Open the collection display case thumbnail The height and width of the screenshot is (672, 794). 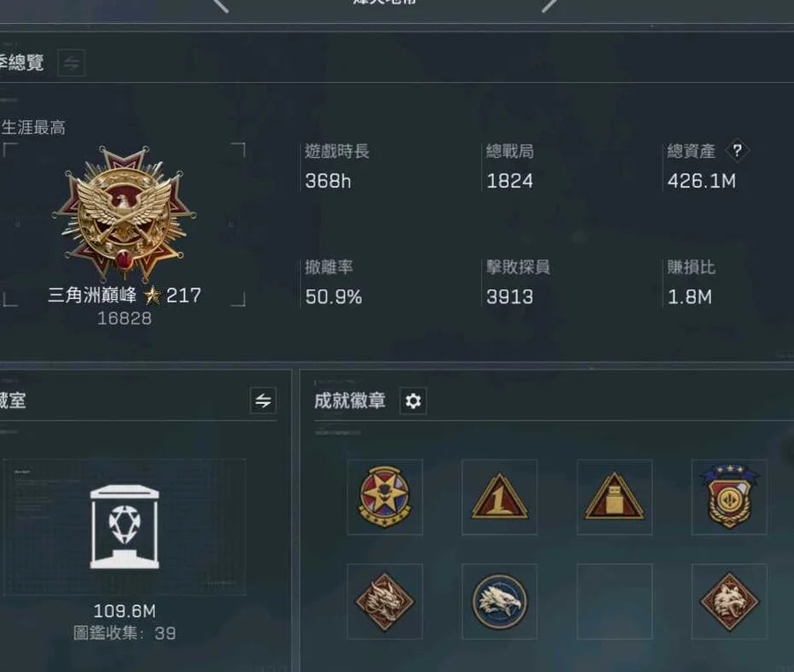click(124, 526)
